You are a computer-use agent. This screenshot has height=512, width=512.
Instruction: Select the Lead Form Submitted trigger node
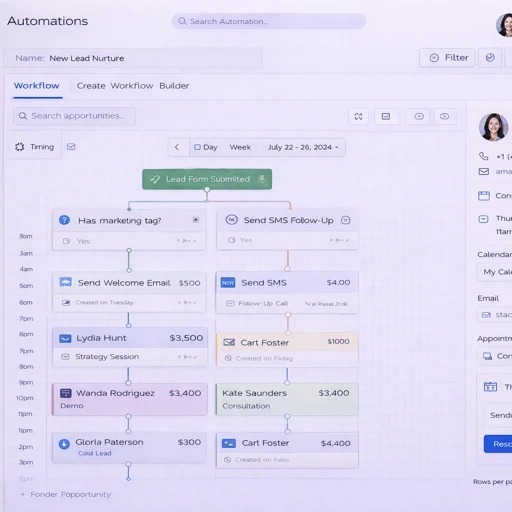click(x=207, y=179)
